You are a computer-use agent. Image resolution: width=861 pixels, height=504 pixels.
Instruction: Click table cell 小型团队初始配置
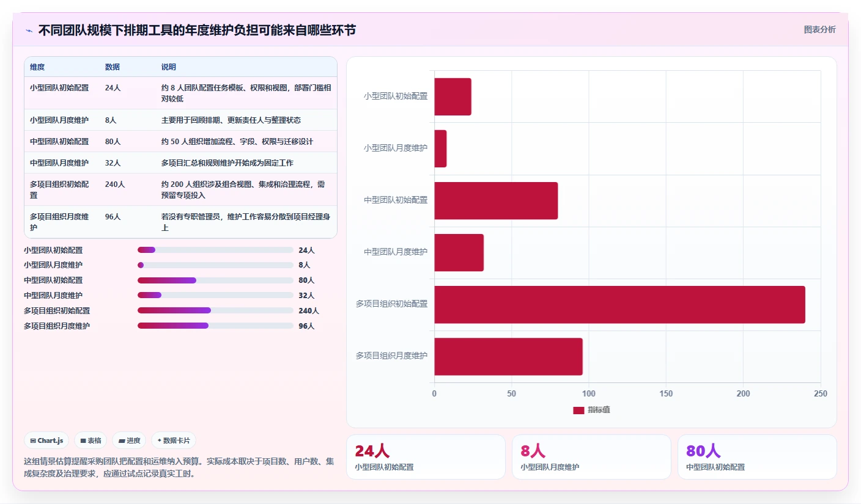[x=59, y=88]
